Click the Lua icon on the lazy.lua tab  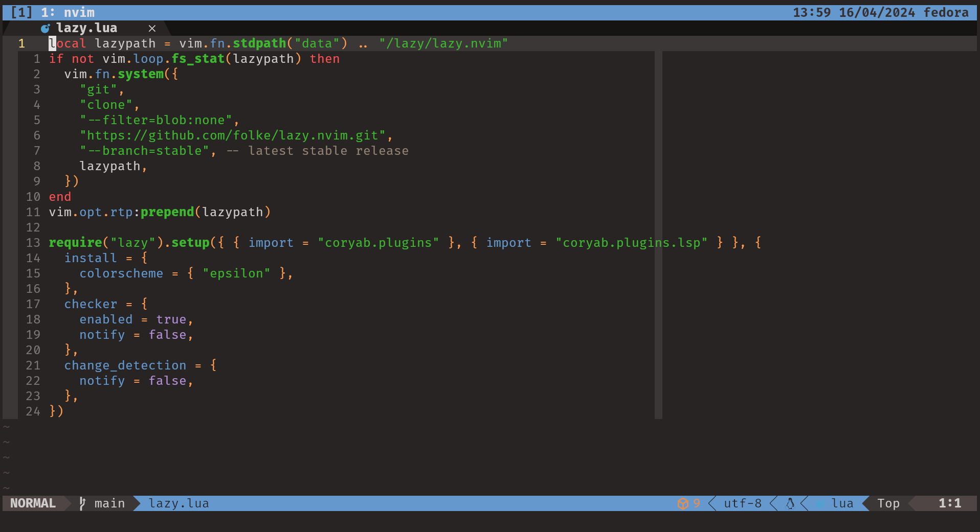[46, 28]
